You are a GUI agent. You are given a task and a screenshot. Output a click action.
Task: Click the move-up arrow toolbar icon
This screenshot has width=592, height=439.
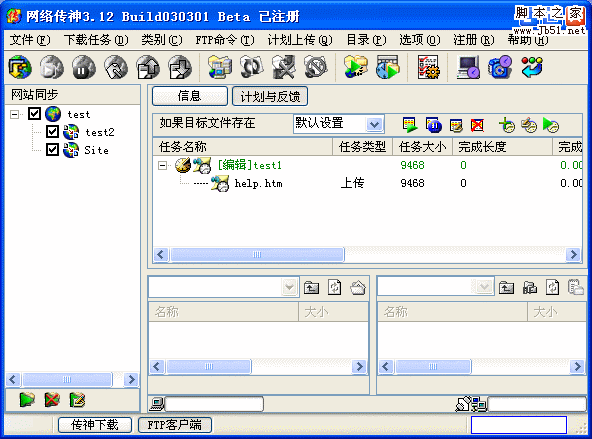pyautogui.click(x=148, y=68)
